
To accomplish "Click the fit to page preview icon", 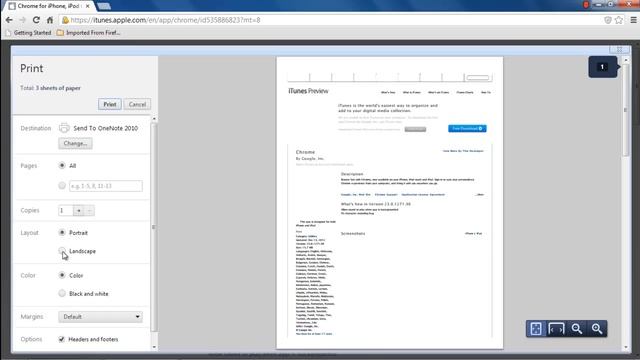I will pyautogui.click(x=536, y=329).
